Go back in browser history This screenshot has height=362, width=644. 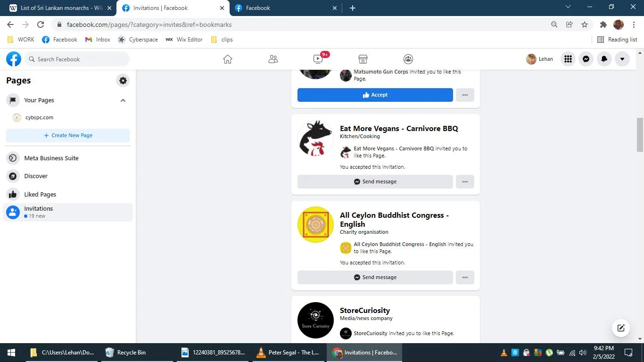pos(10,25)
